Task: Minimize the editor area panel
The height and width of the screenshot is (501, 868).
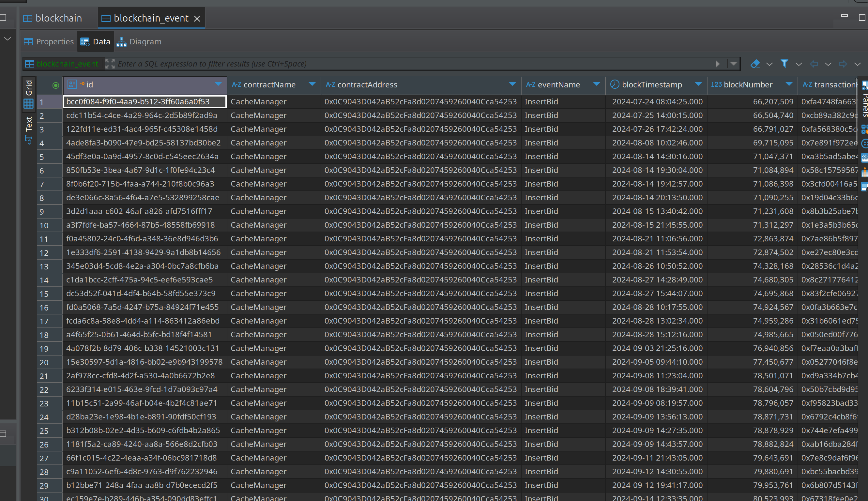Action: tap(844, 16)
